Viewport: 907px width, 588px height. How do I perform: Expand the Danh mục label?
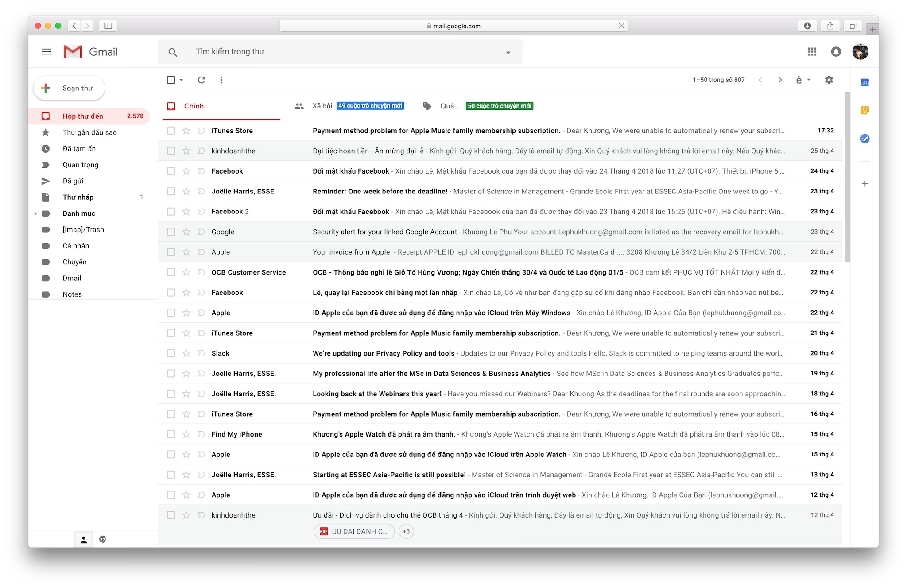pos(35,213)
